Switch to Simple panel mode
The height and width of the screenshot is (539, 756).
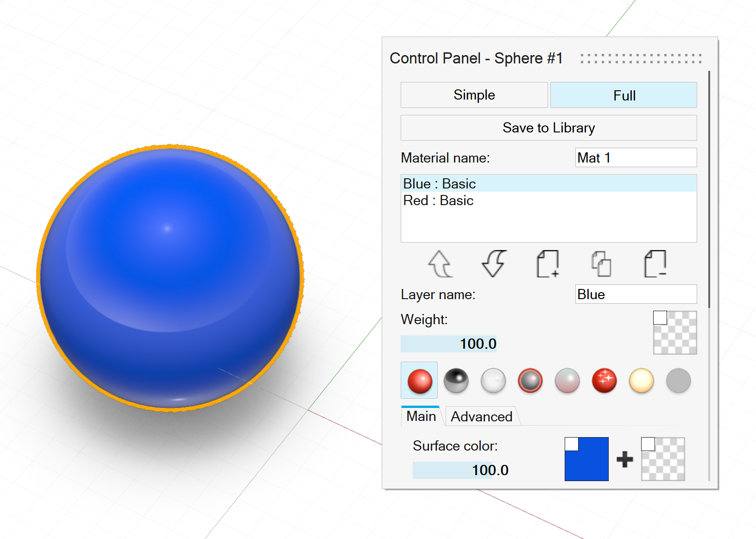tap(474, 95)
